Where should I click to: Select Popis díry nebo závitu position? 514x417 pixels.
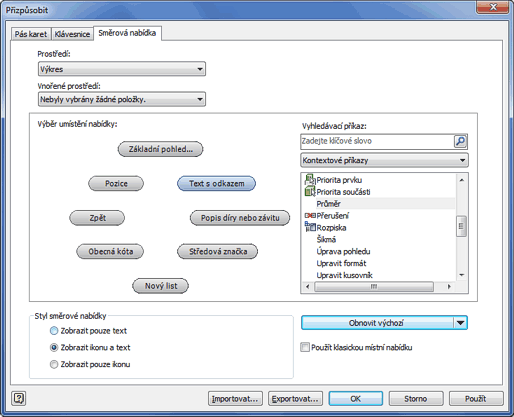(x=240, y=218)
